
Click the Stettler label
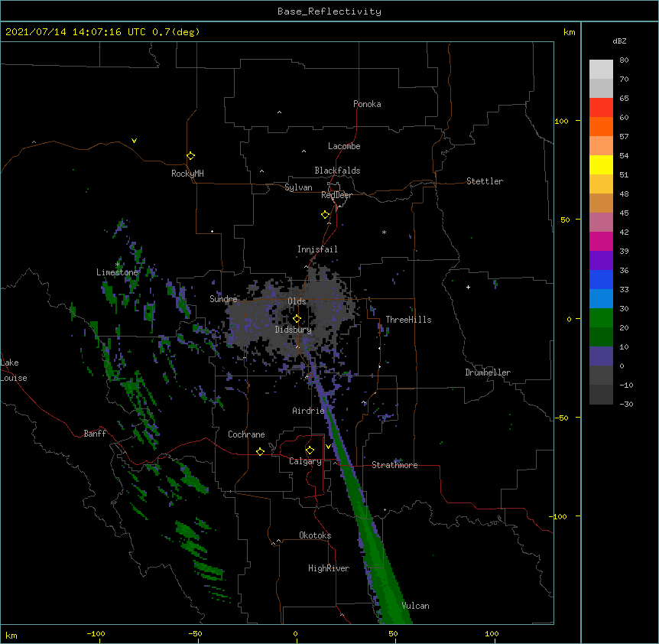click(485, 181)
